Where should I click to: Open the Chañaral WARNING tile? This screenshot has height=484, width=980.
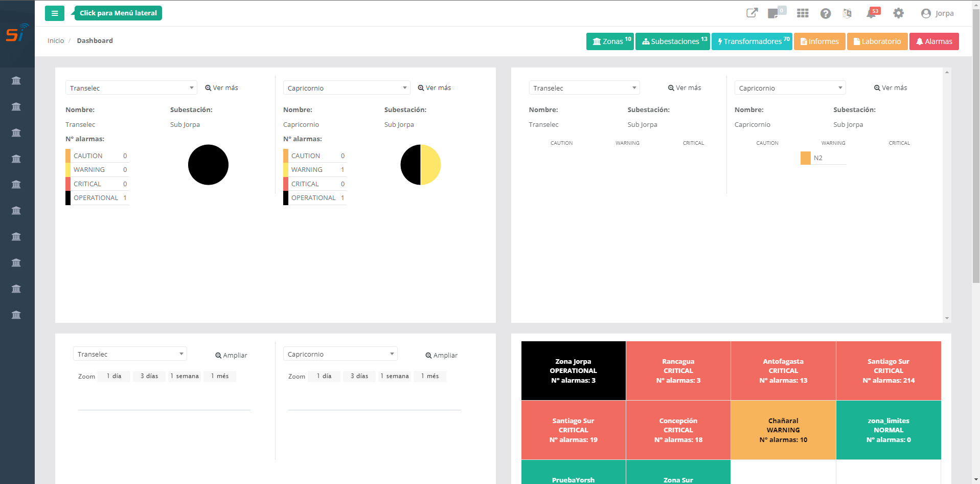coord(783,430)
